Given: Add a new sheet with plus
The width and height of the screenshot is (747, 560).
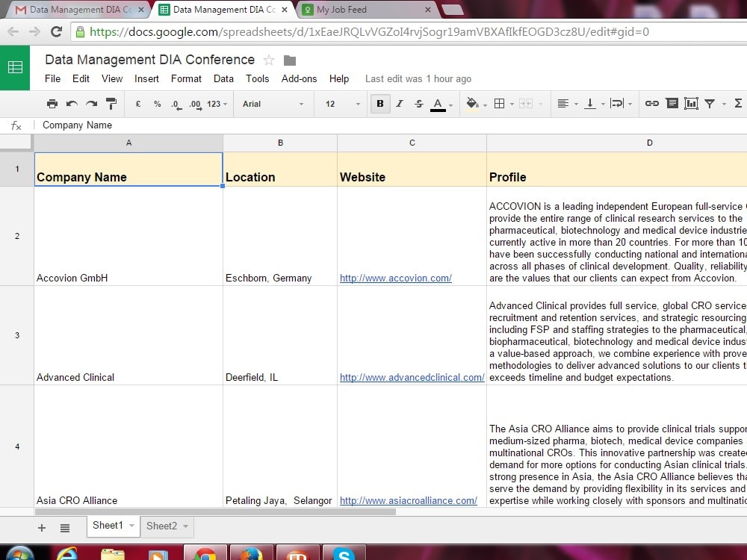Looking at the screenshot, I should tap(42, 528).
